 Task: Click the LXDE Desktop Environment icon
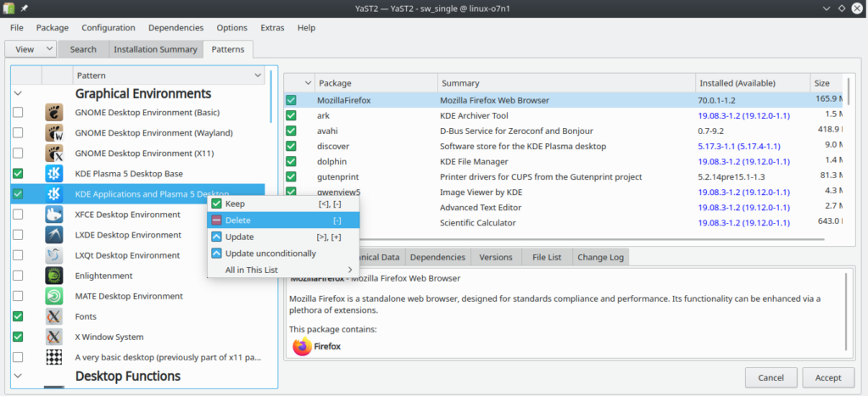pos(54,235)
